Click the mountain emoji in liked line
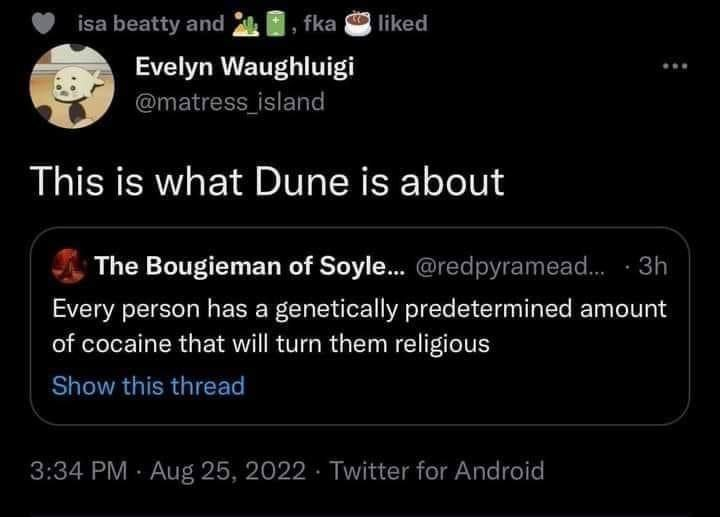Image resolution: width=720 pixels, height=517 pixels. (x=243, y=22)
